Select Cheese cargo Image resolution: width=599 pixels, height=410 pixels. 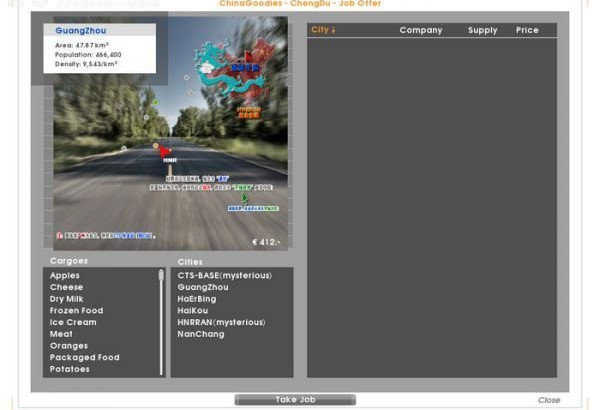(x=66, y=287)
